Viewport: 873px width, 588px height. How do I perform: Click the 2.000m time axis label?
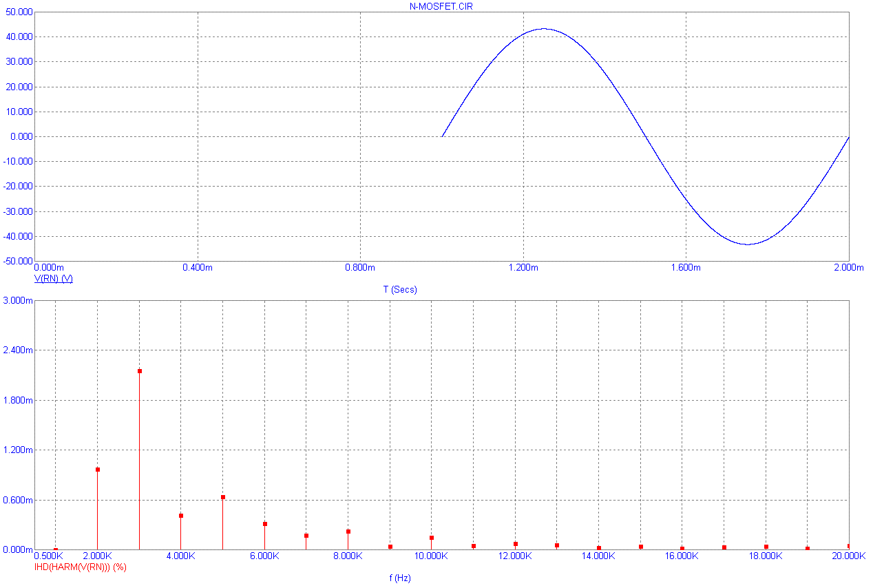coord(848,267)
